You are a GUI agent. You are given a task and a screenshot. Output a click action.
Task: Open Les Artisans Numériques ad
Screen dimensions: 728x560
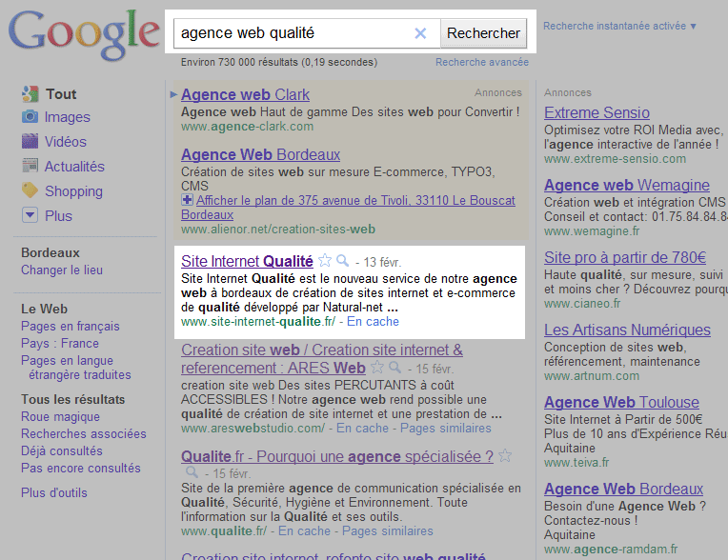627,330
